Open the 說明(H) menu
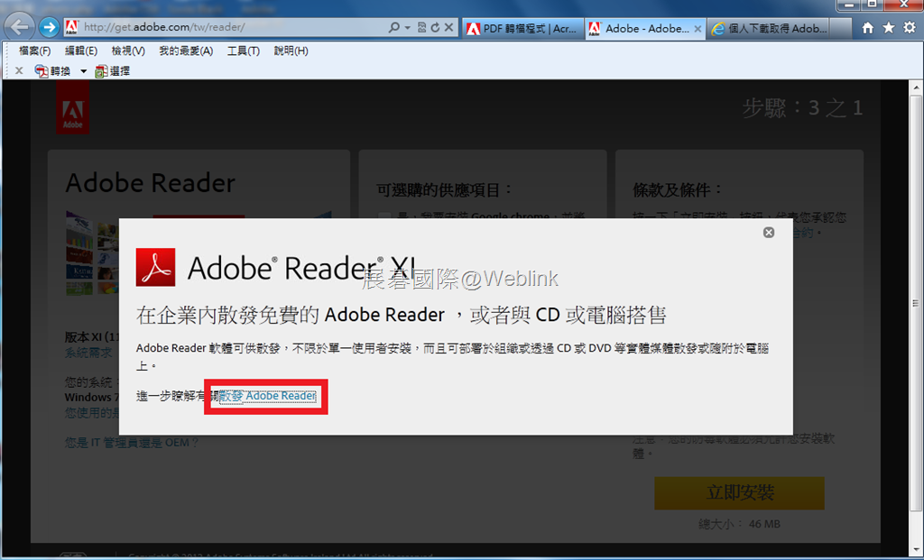 (291, 51)
